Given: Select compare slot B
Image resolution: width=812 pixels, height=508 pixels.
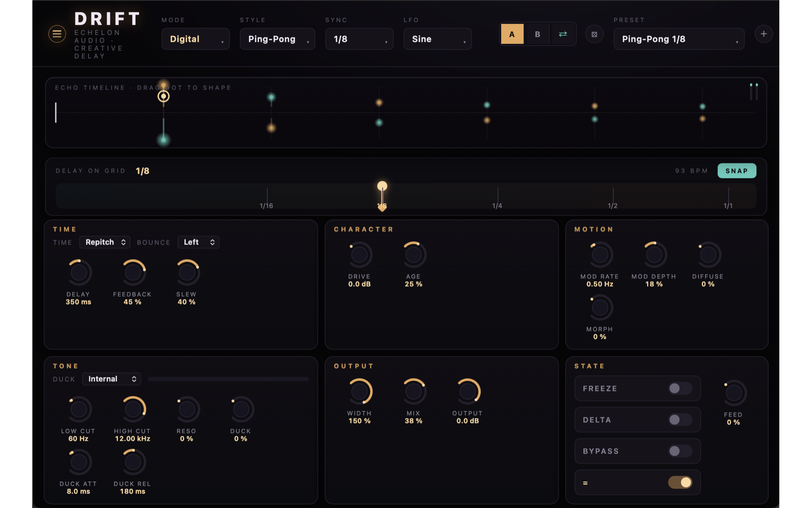Looking at the screenshot, I should [x=537, y=34].
